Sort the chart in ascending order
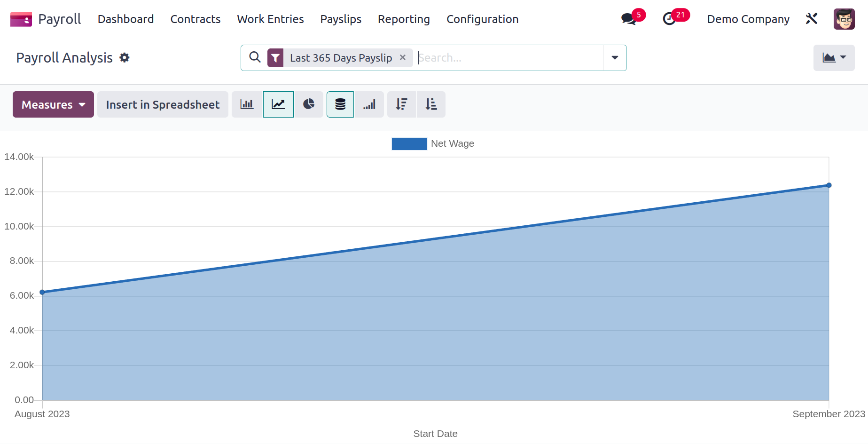Viewport: 868px width, 444px height. 431,104
